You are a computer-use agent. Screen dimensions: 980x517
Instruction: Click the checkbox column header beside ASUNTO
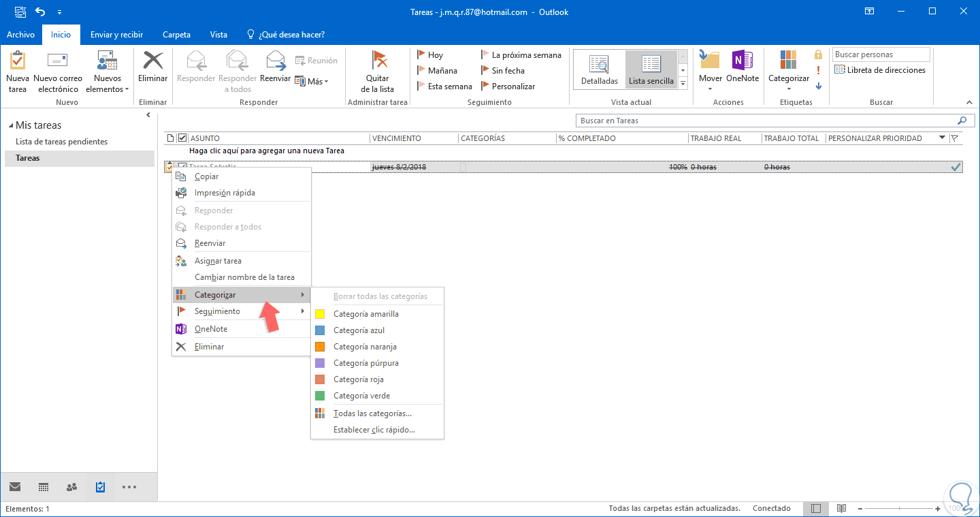[182, 138]
